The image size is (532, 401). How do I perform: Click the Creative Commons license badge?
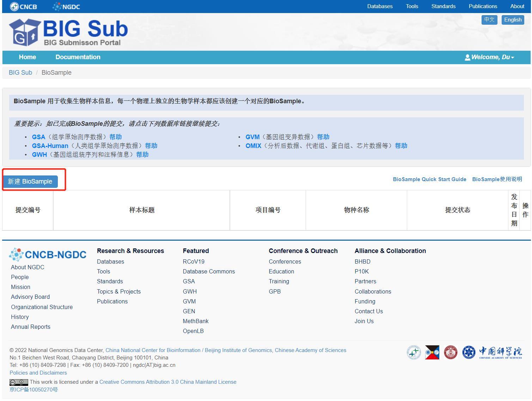pos(19,382)
